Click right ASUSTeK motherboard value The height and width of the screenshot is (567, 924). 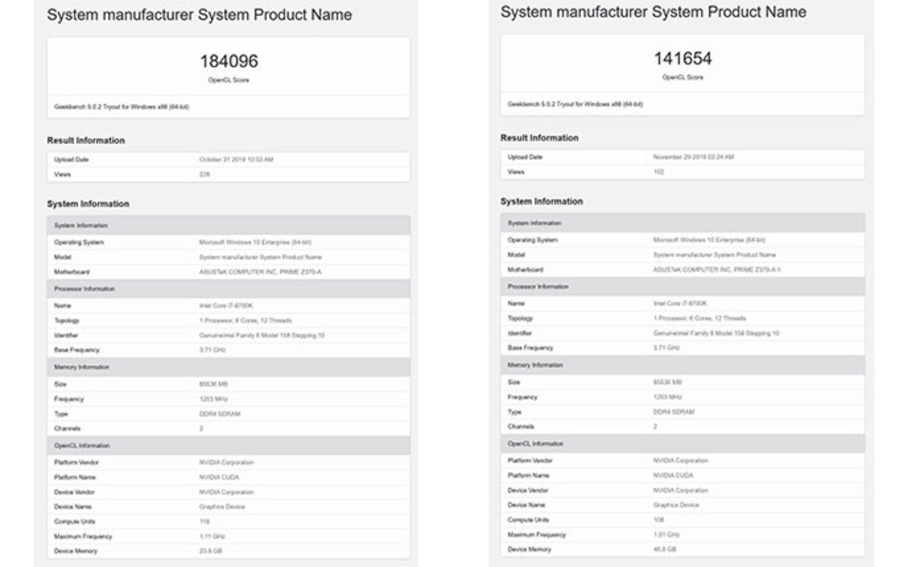pos(717,270)
